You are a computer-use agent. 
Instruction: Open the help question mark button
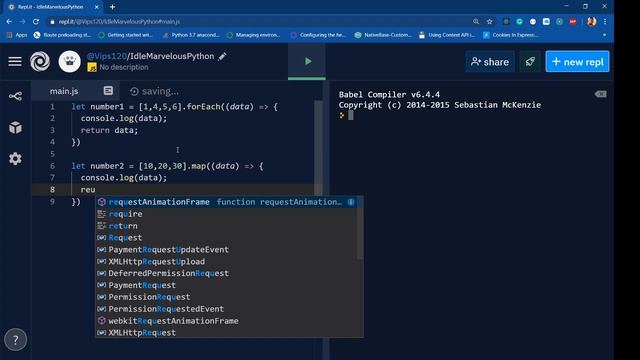tap(16, 340)
